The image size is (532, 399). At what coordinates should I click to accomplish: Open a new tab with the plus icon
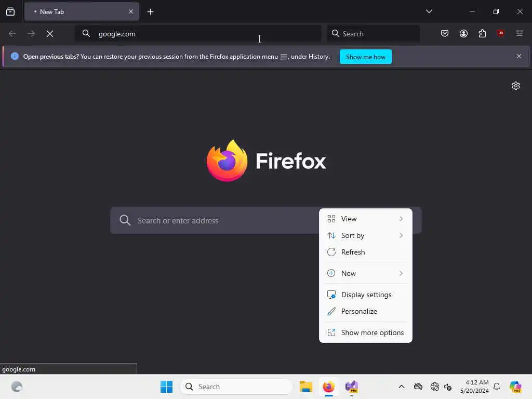[x=150, y=12]
